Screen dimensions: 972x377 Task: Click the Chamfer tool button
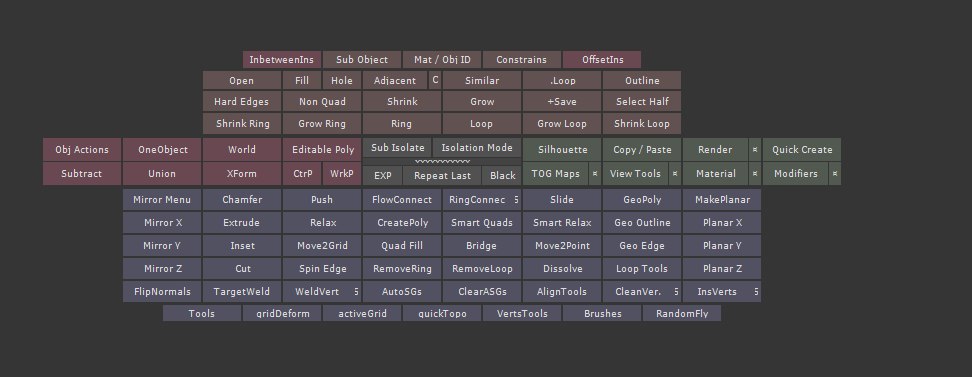242,200
